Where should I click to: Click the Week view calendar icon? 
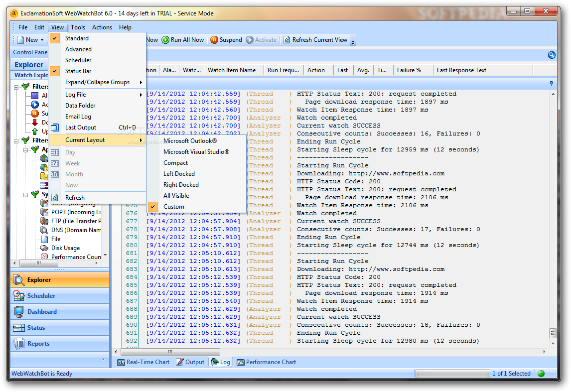pyautogui.click(x=55, y=163)
